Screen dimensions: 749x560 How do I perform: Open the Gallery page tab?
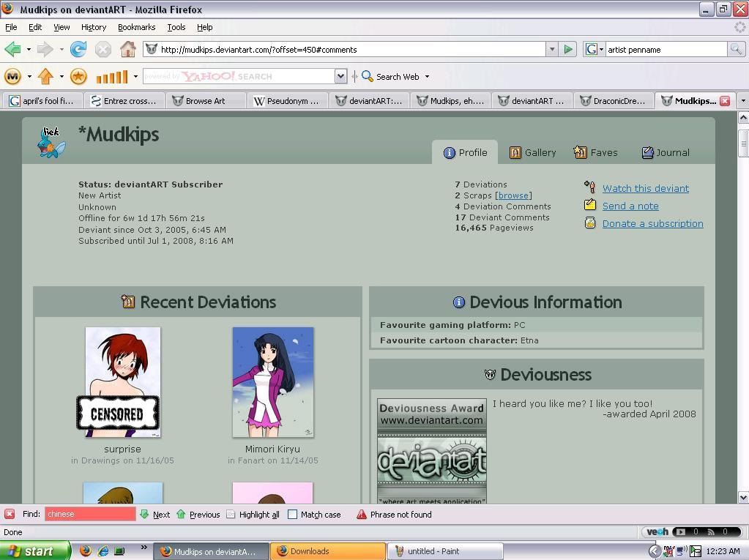coord(532,153)
